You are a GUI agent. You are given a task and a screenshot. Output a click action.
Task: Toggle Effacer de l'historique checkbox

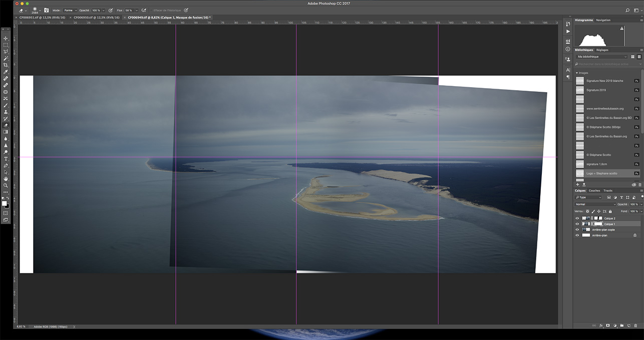coord(151,10)
